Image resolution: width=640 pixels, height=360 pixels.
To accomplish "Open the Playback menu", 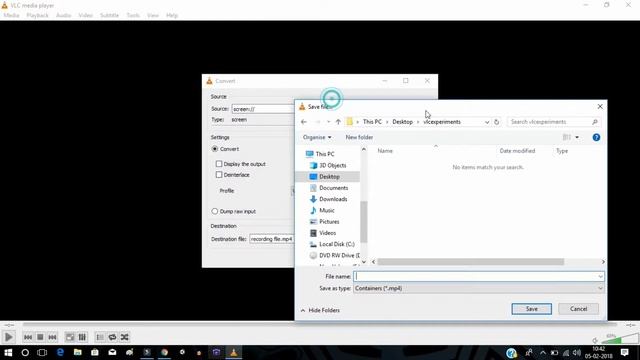I will pos(38,15).
